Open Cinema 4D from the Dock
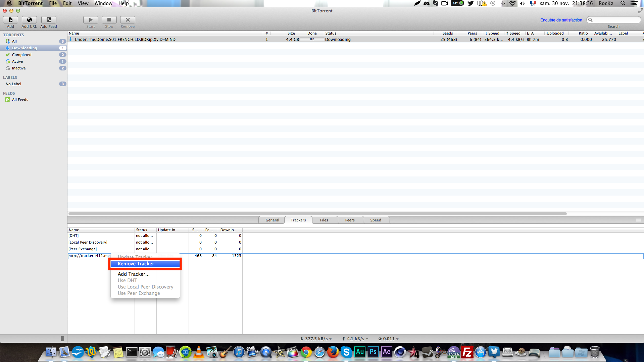Image resolution: width=644 pixels, height=362 pixels. (400, 352)
